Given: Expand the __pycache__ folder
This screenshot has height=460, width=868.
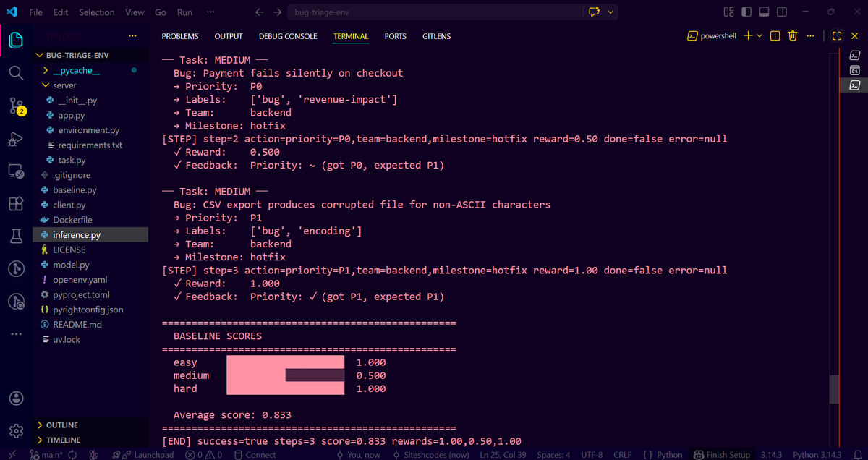Looking at the screenshot, I should tap(76, 70).
